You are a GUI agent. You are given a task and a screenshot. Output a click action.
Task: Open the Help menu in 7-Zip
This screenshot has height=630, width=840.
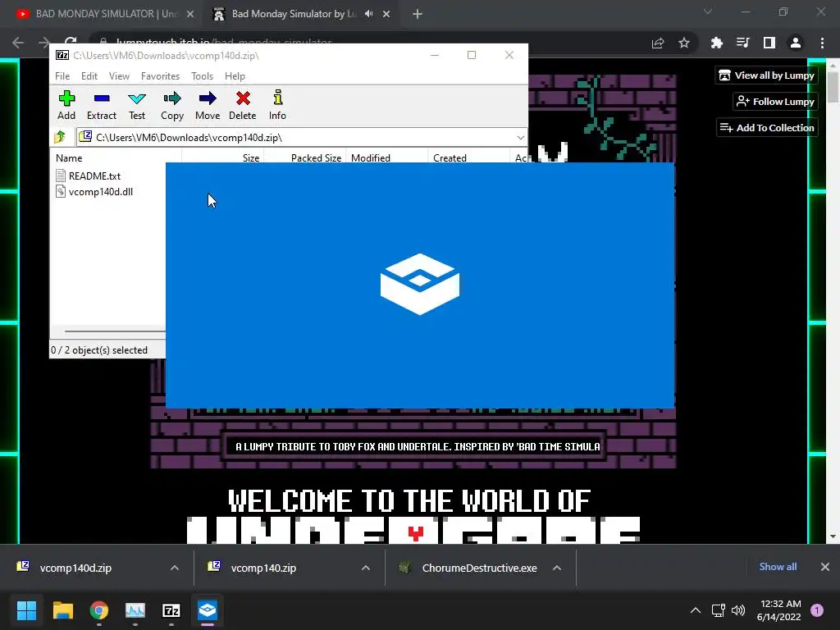235,76
